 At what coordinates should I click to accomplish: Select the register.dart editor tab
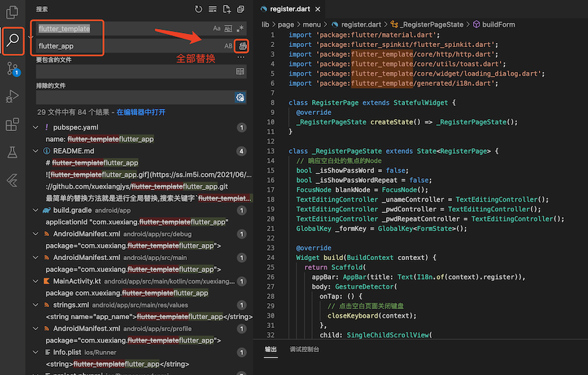(x=291, y=9)
